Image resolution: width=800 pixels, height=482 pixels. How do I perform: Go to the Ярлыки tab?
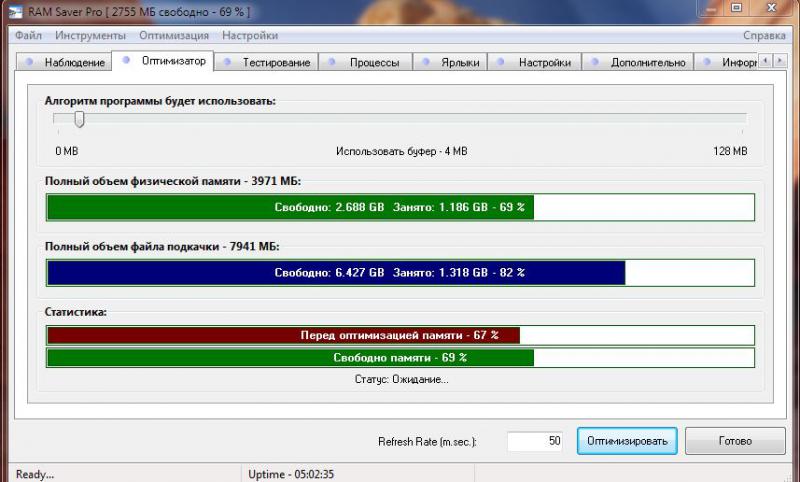coord(450,62)
